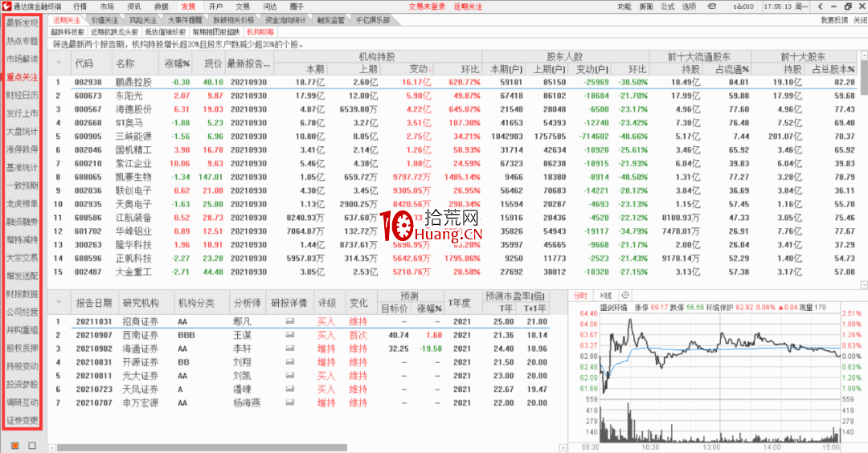Select the 紫江企业 stock name
Viewport: 868px width, 453px height.
point(133,164)
